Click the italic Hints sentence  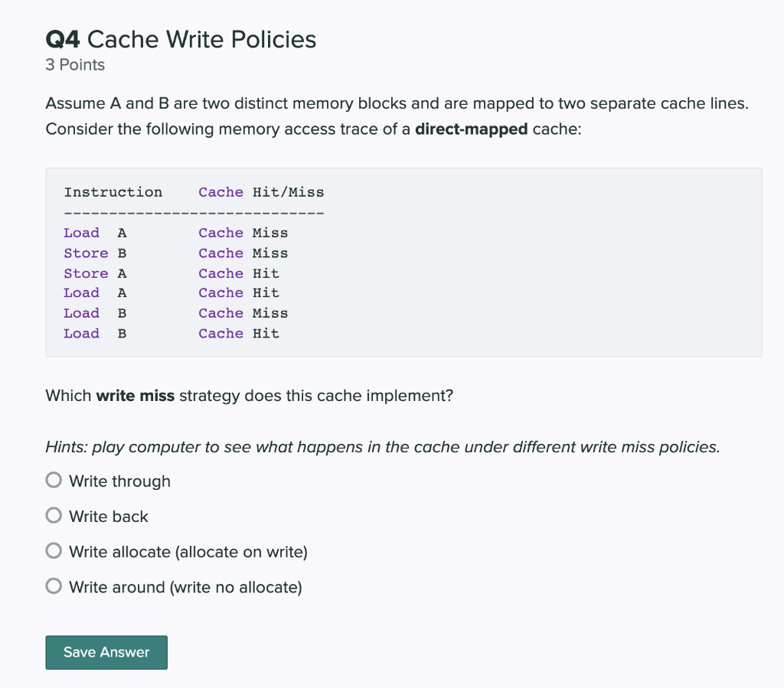coord(383,447)
